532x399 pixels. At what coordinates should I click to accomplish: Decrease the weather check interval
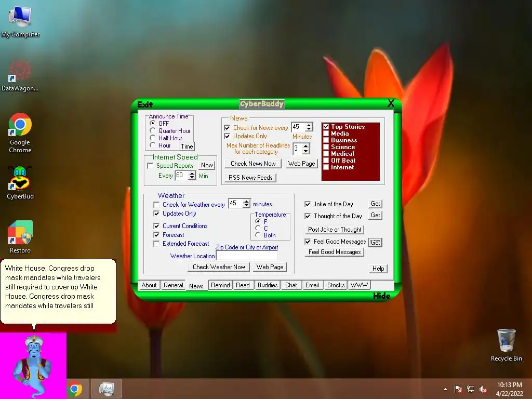pyautogui.click(x=247, y=205)
